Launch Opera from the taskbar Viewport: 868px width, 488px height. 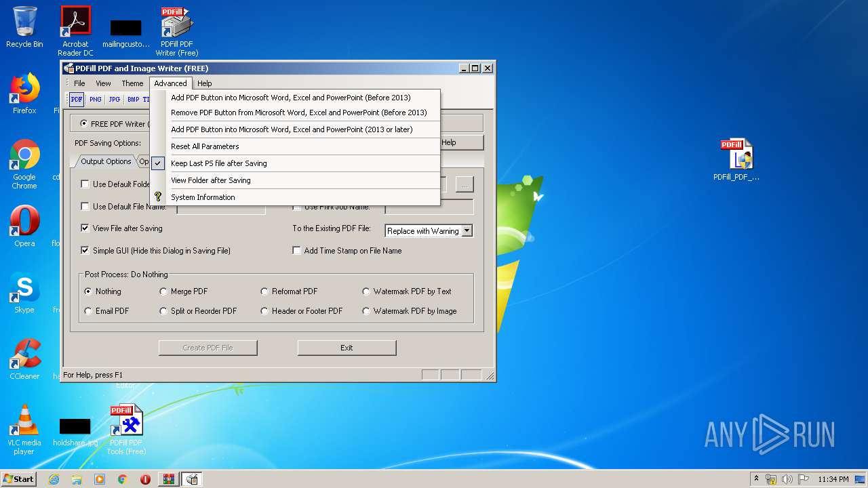[x=145, y=479]
